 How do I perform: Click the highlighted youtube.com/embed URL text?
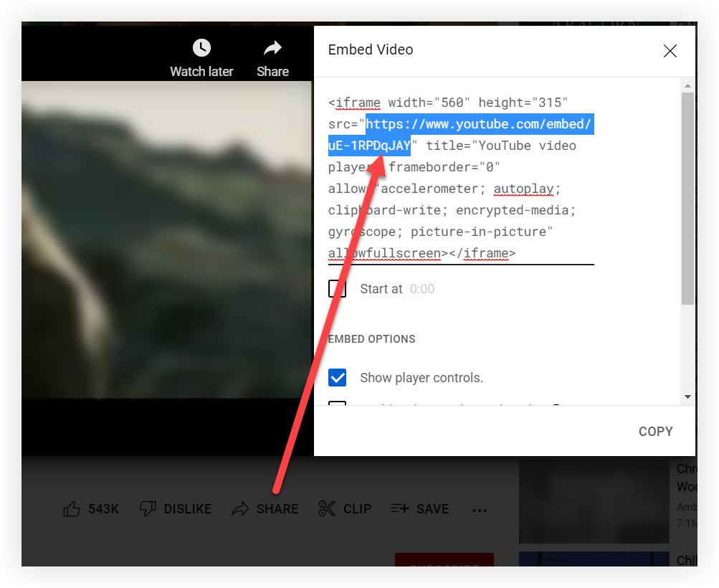461,135
